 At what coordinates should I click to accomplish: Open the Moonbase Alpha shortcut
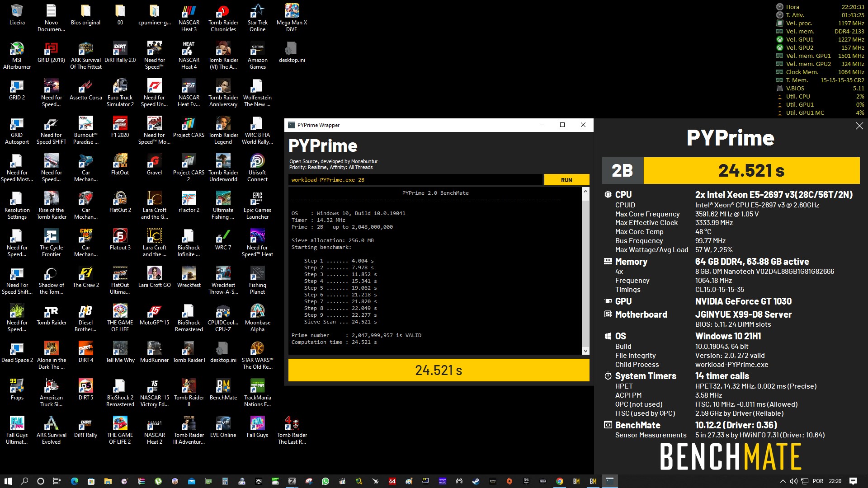coord(257,318)
